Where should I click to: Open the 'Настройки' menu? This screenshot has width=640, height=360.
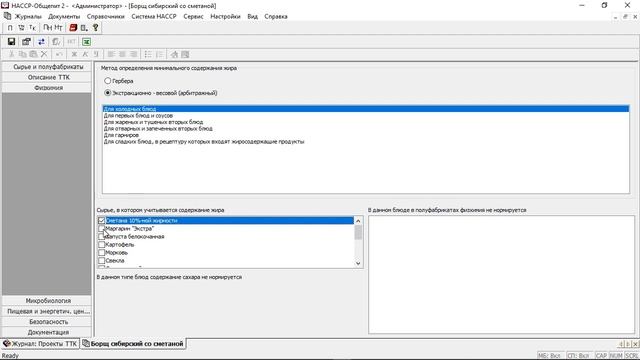[225, 16]
